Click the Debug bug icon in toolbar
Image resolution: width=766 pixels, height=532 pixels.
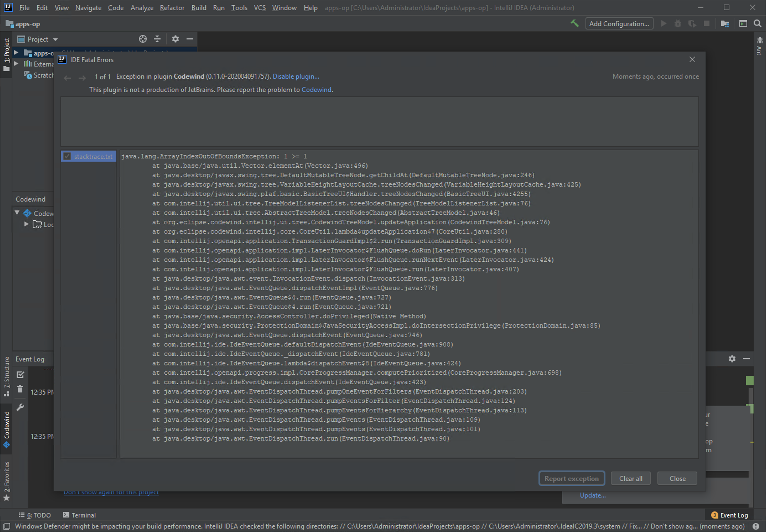(x=677, y=23)
